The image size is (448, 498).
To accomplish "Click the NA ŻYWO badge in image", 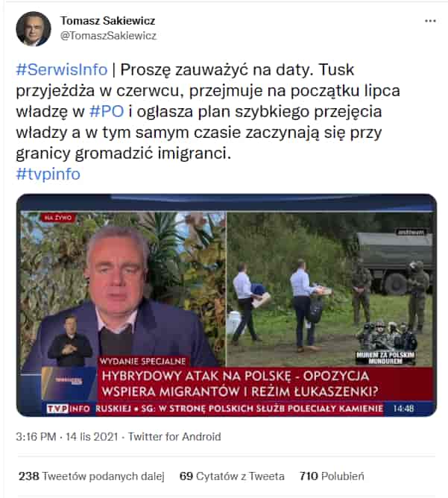I will pyautogui.click(x=58, y=218).
